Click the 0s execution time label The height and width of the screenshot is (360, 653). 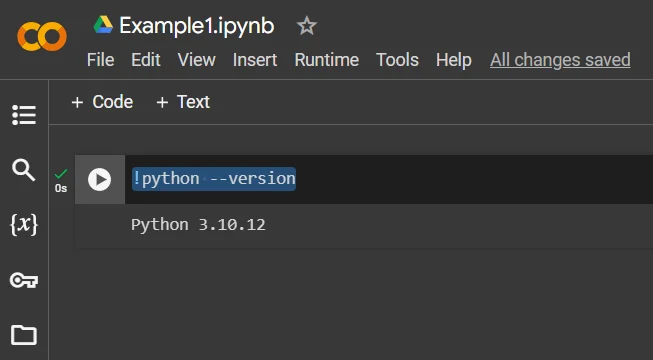pyautogui.click(x=61, y=188)
